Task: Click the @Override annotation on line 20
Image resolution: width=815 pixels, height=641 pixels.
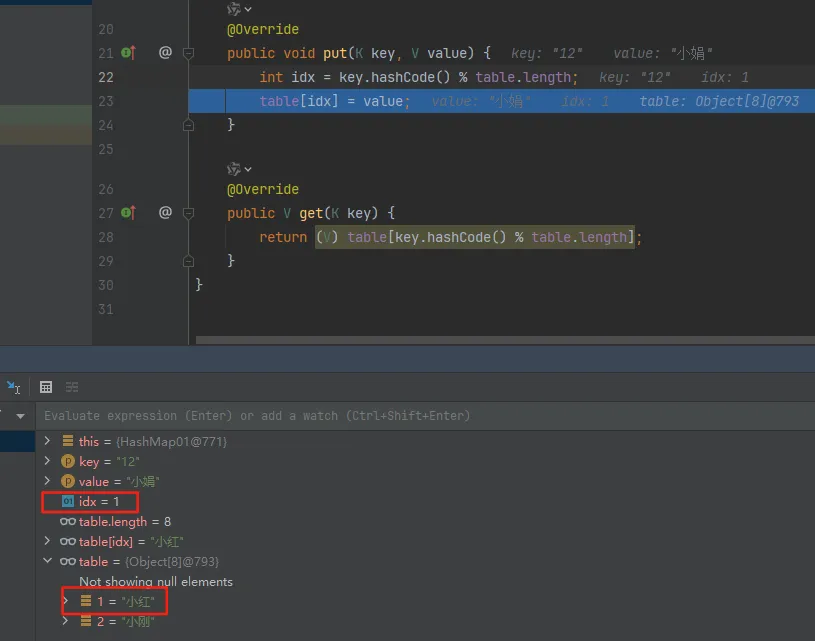Action: (x=263, y=29)
